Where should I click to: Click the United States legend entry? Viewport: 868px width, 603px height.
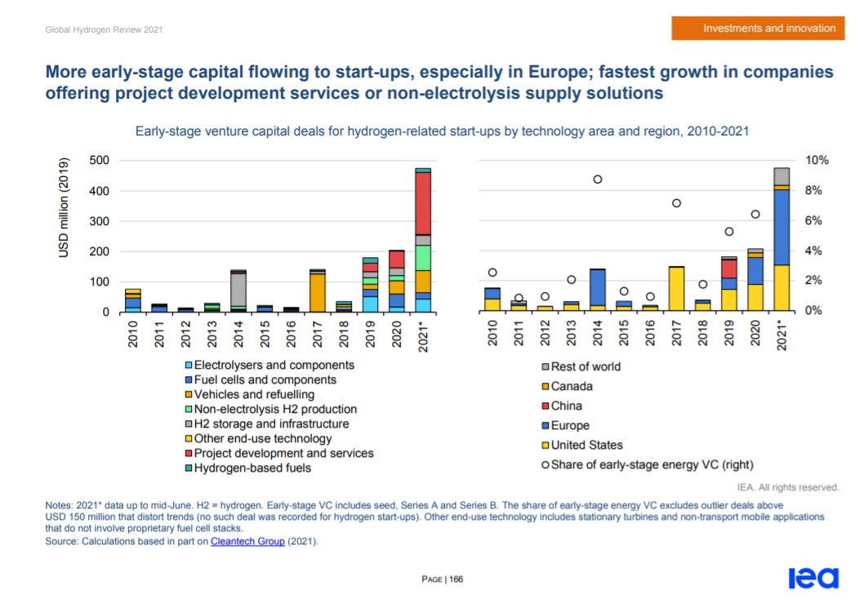coord(586,446)
